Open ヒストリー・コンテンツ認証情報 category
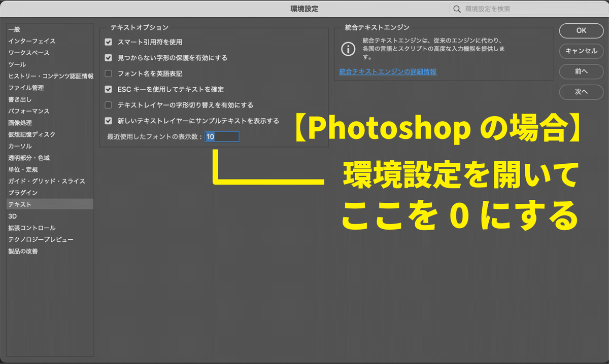 click(50, 76)
